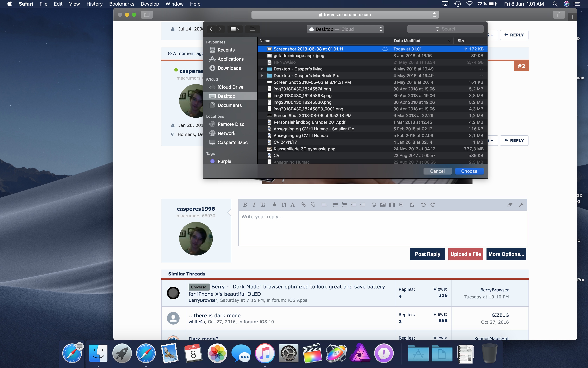The height and width of the screenshot is (368, 588).
Task: Open the font family tool
Action: point(293,205)
